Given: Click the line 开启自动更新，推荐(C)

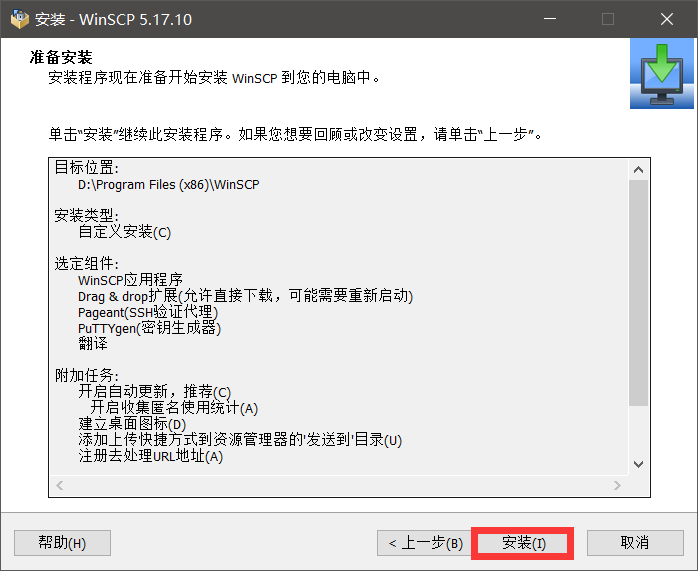Looking at the screenshot, I should (154, 392).
